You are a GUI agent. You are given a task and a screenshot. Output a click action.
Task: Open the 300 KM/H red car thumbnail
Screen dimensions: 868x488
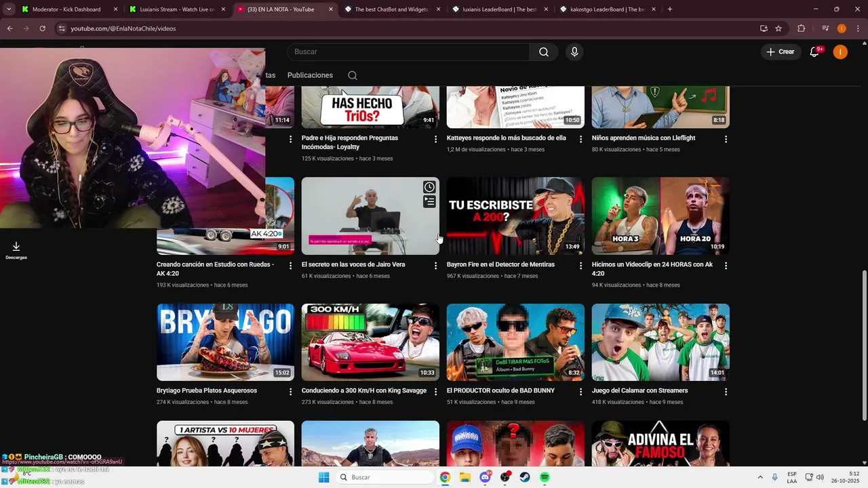(x=370, y=342)
